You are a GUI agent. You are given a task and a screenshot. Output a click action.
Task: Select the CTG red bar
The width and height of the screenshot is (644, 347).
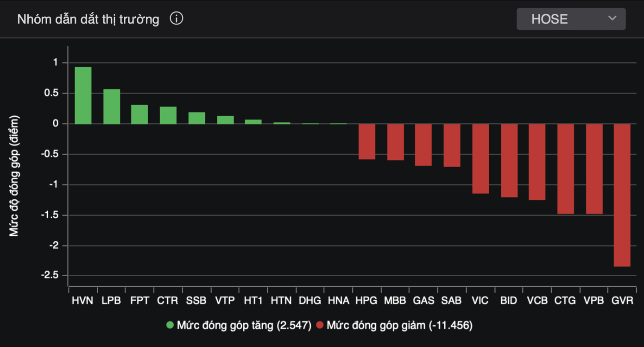(565, 169)
